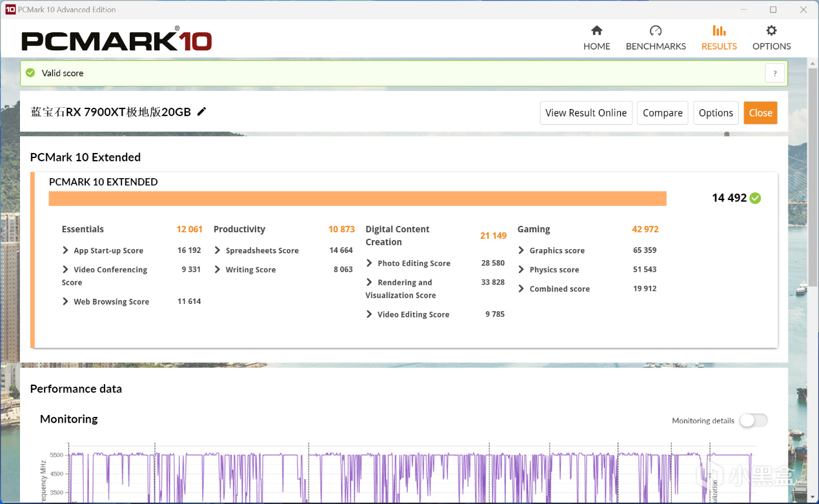Click the green valid score check icon
Image resolution: width=819 pixels, height=504 pixels.
[x=30, y=73]
